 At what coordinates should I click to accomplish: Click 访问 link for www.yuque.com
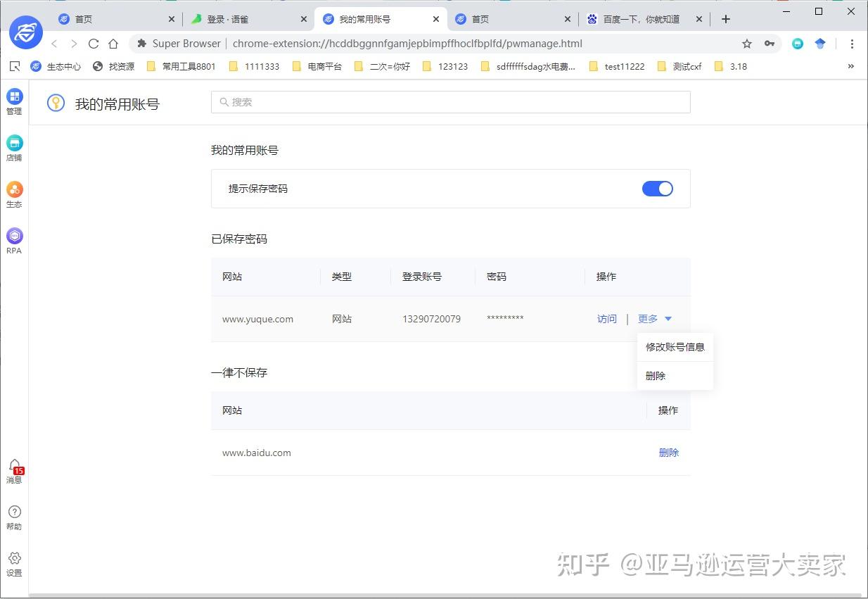point(607,319)
